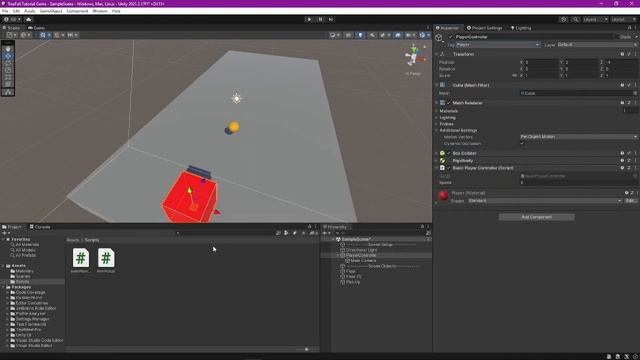640x360 pixels.
Task: Switch to the Console tab
Action: (40, 227)
